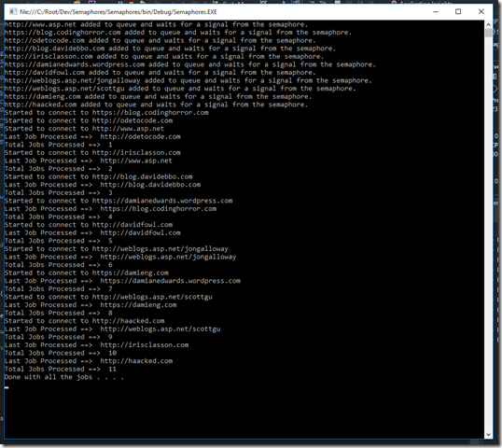Screen dimensions: 502x448
Task: Click https://damianedwards.wordpress.com in queue line
Action: coord(75,64)
